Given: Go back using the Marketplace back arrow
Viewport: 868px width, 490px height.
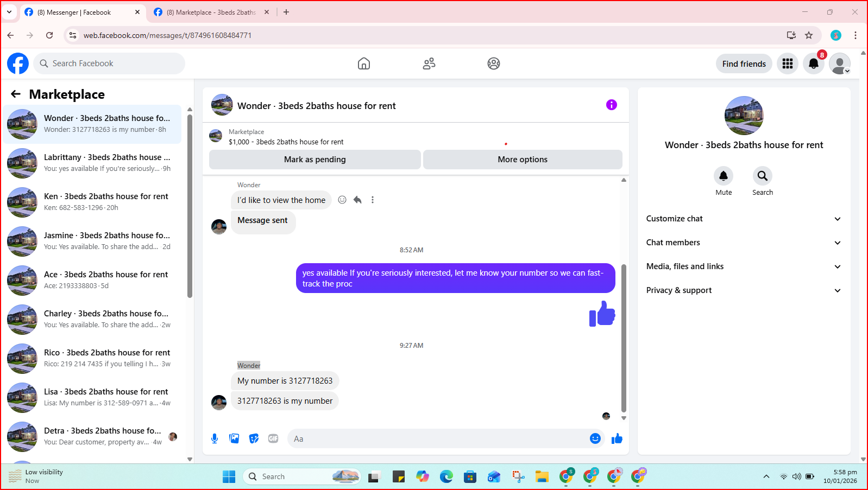Looking at the screenshot, I should (16, 94).
